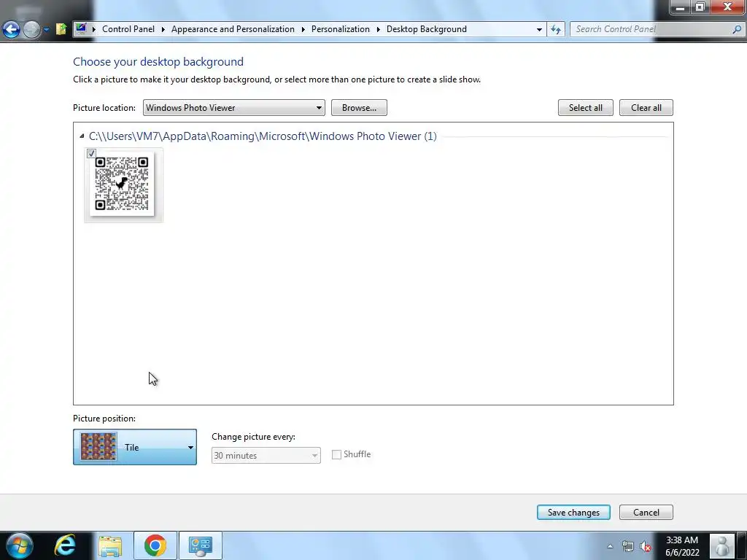Launch Internet Explorer from taskbar
Viewport: 747px width, 560px height.
click(x=65, y=545)
